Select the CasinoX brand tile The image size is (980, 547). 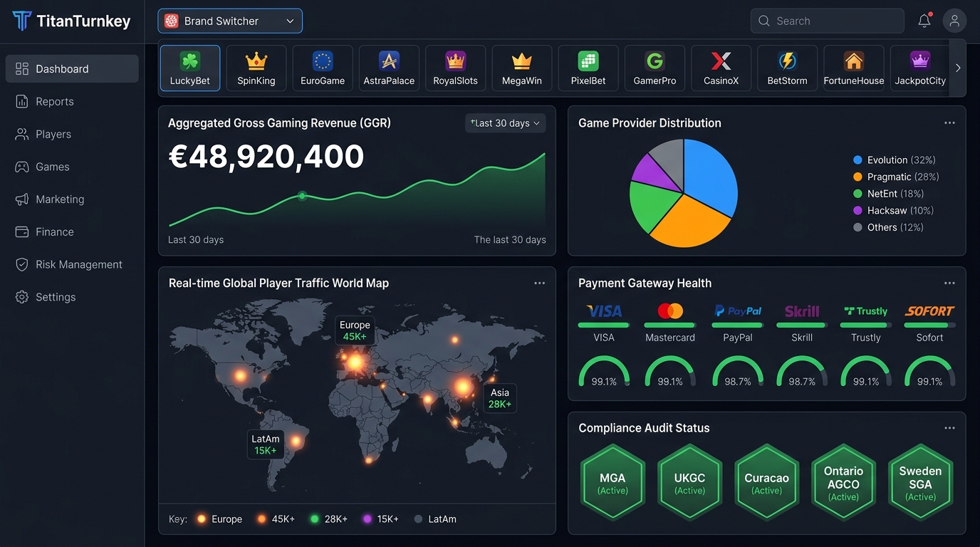(721, 68)
